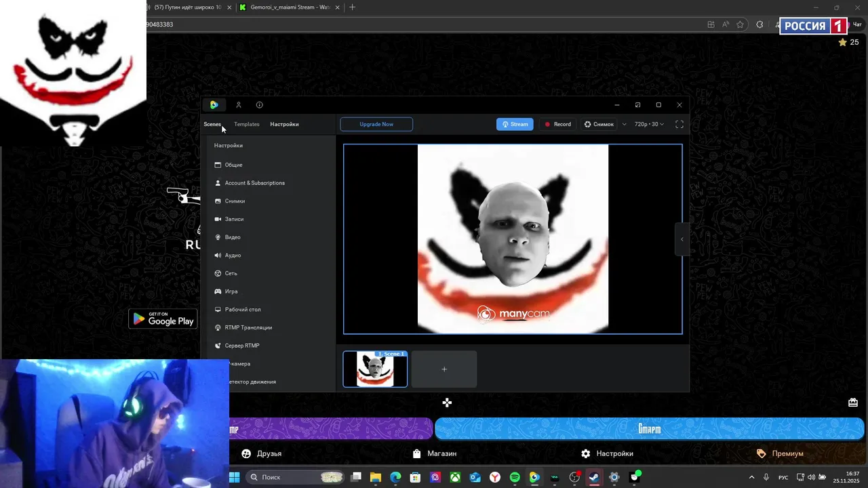Start recording with the Record button
The width and height of the screenshot is (868, 488).
pos(558,124)
